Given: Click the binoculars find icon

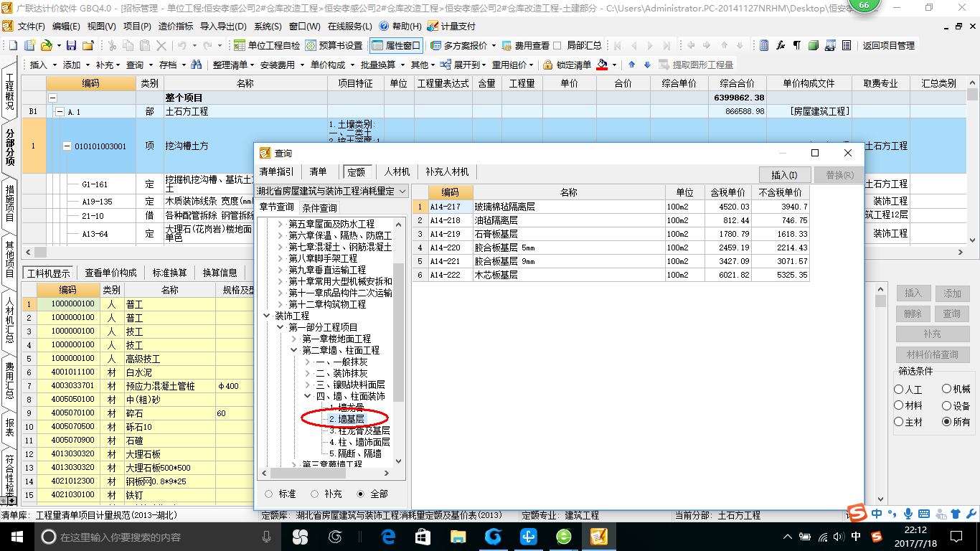Looking at the screenshot, I should (x=195, y=65).
